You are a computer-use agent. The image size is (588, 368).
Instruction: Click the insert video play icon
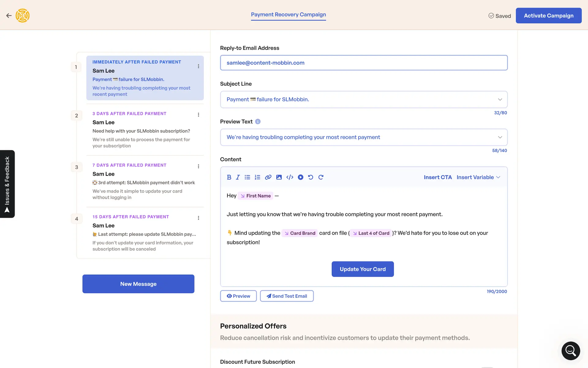[300, 177]
